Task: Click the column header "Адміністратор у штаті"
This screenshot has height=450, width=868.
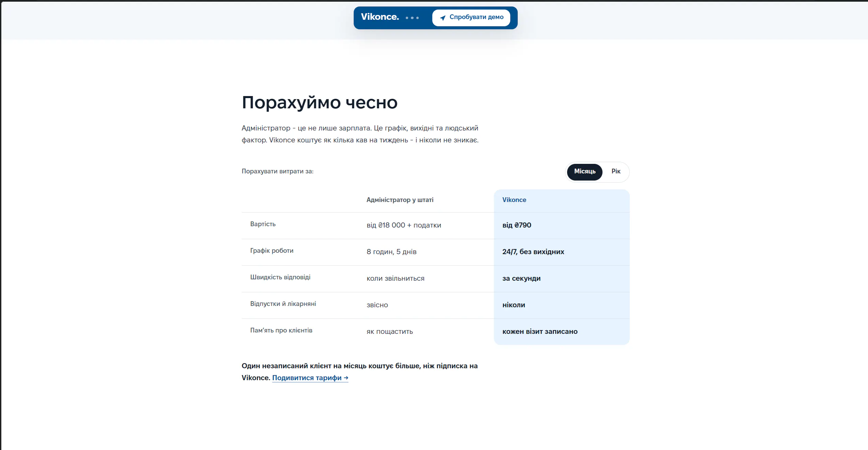Action: tap(400, 200)
